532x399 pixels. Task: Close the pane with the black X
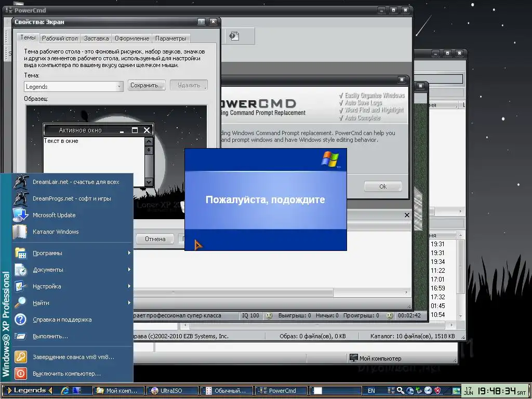tap(407, 215)
